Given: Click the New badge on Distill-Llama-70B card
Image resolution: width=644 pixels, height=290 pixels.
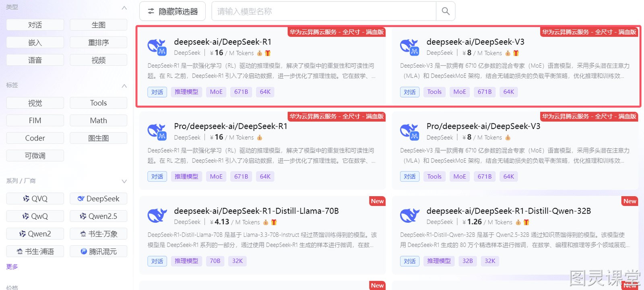Looking at the screenshot, I should point(377,201).
